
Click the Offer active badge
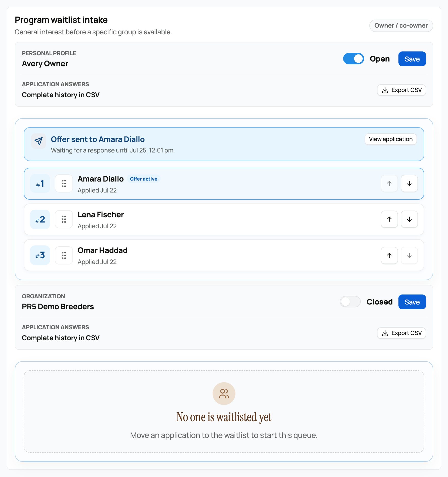click(x=144, y=179)
